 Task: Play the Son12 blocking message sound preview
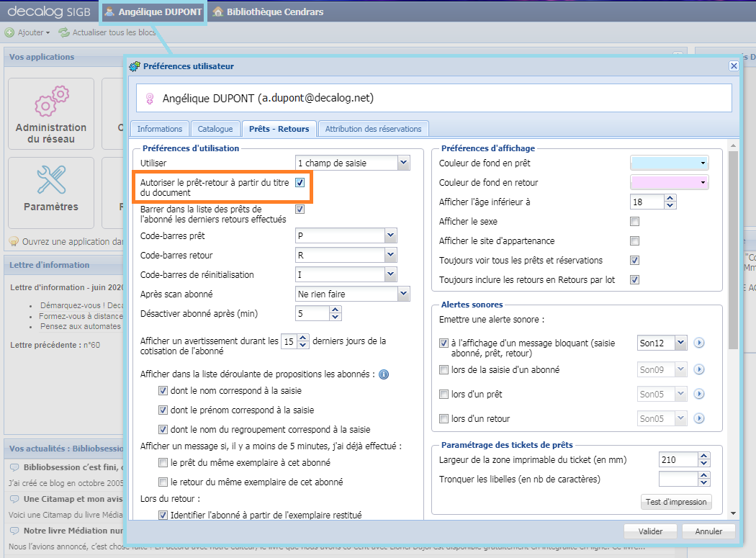pyautogui.click(x=698, y=343)
